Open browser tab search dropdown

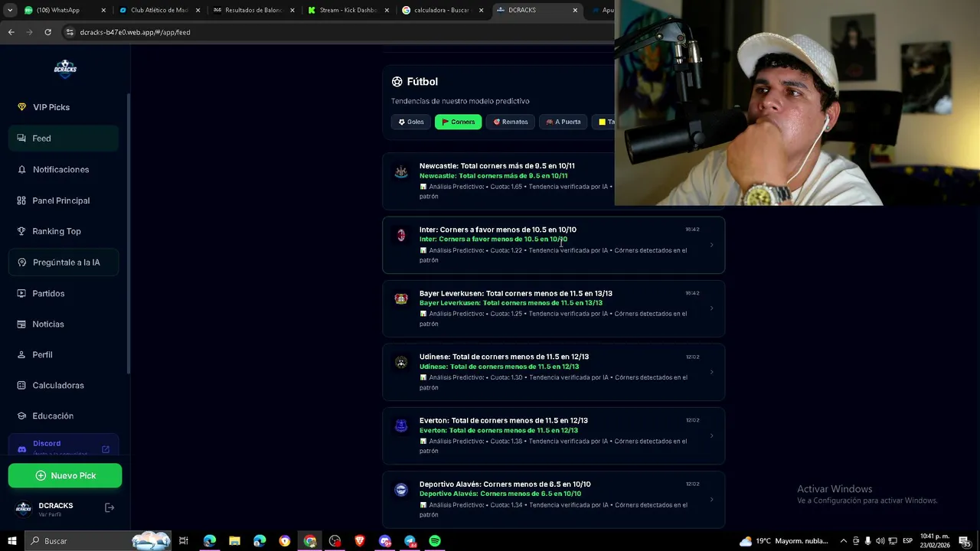point(10,10)
